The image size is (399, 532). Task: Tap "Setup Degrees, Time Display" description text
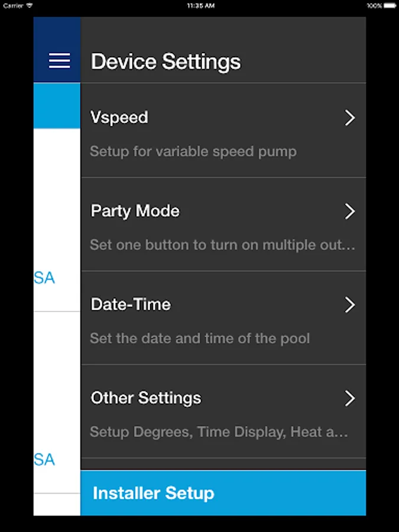[219, 432]
